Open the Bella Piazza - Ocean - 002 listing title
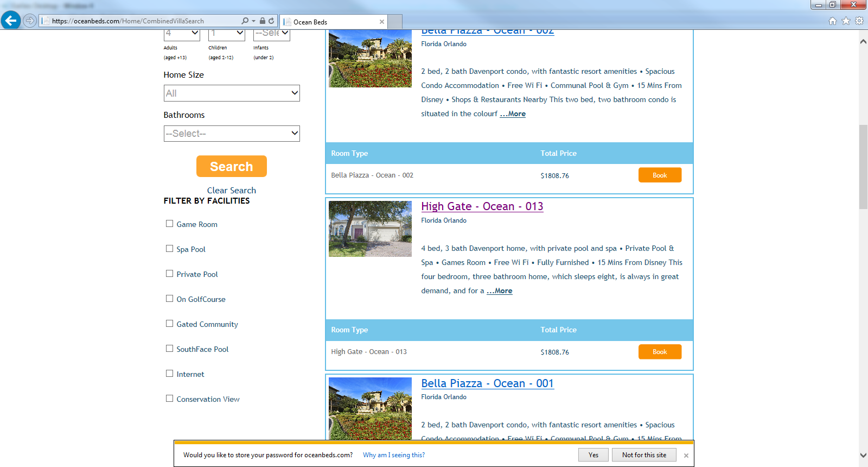Screen dimensions: 868x467 pos(488,32)
